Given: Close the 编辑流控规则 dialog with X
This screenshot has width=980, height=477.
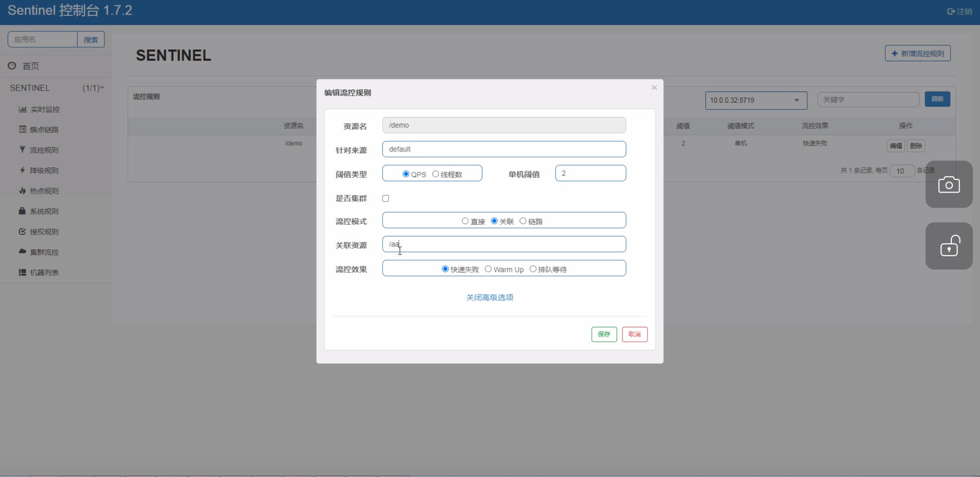Looking at the screenshot, I should tap(654, 88).
